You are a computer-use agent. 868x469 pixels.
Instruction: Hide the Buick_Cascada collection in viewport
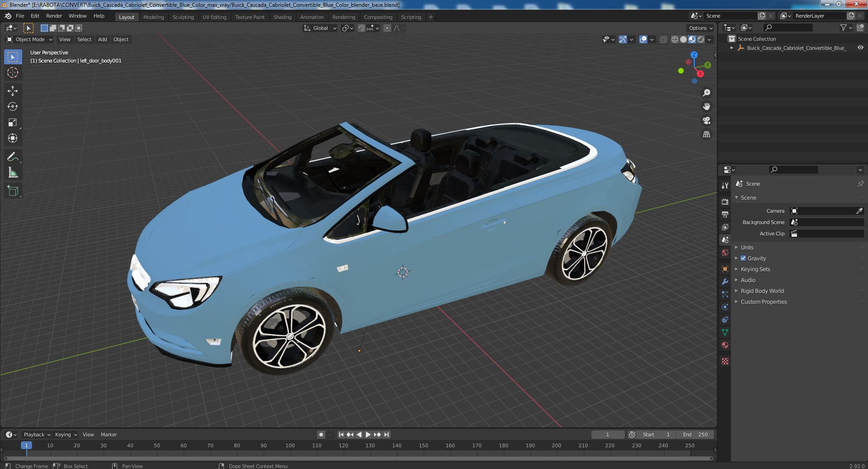tap(860, 48)
